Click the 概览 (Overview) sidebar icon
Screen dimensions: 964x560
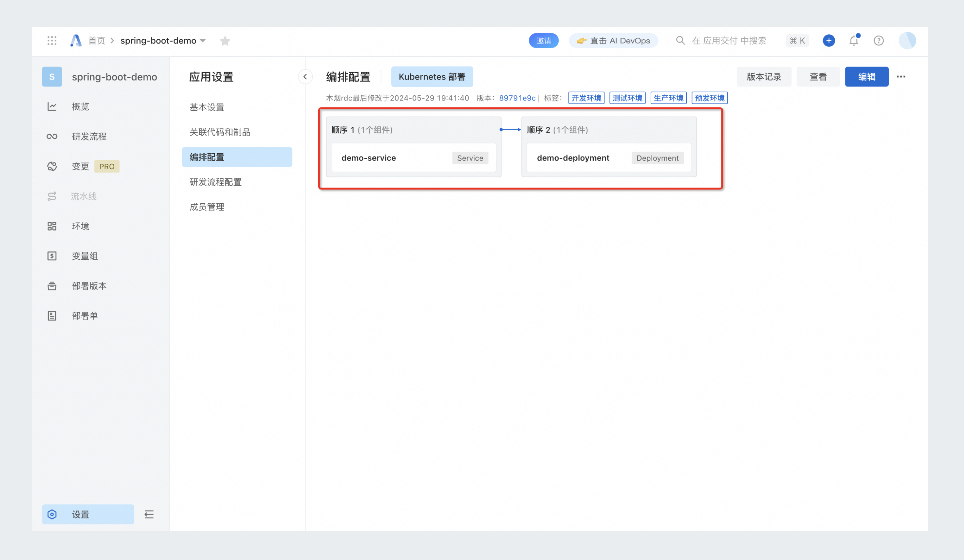pyautogui.click(x=52, y=107)
